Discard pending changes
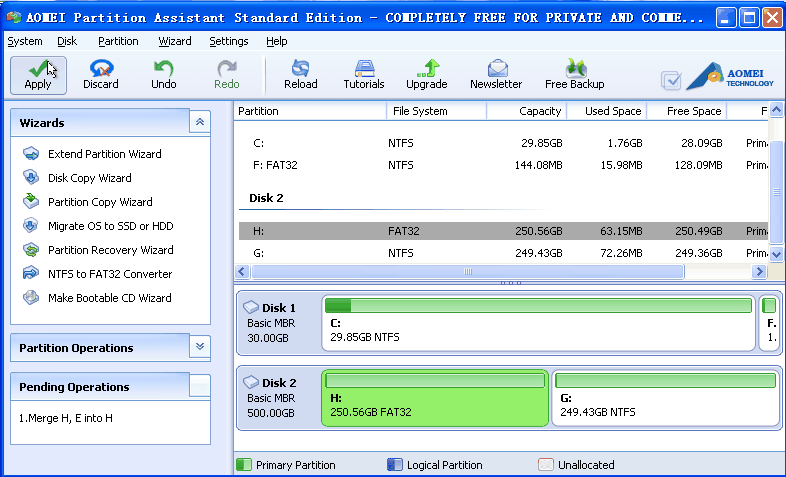This screenshot has height=477, width=786. (101, 75)
